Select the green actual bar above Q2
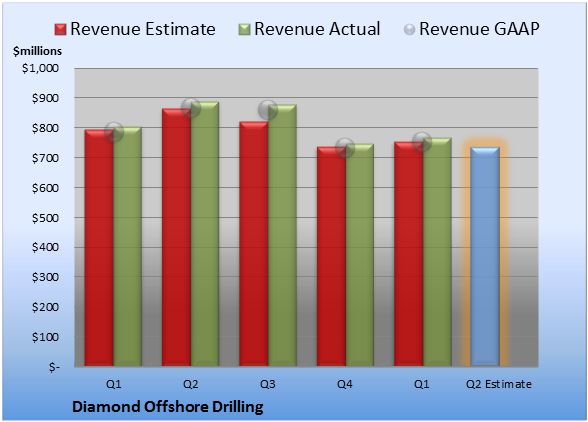Image resolution: width=588 pixels, height=422 pixels. click(x=205, y=234)
